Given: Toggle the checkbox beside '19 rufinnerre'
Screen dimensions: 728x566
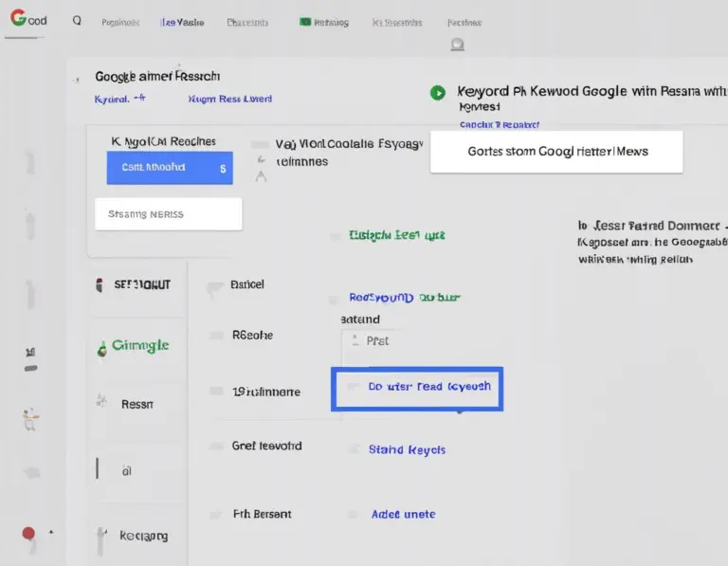Looking at the screenshot, I should point(216,392).
